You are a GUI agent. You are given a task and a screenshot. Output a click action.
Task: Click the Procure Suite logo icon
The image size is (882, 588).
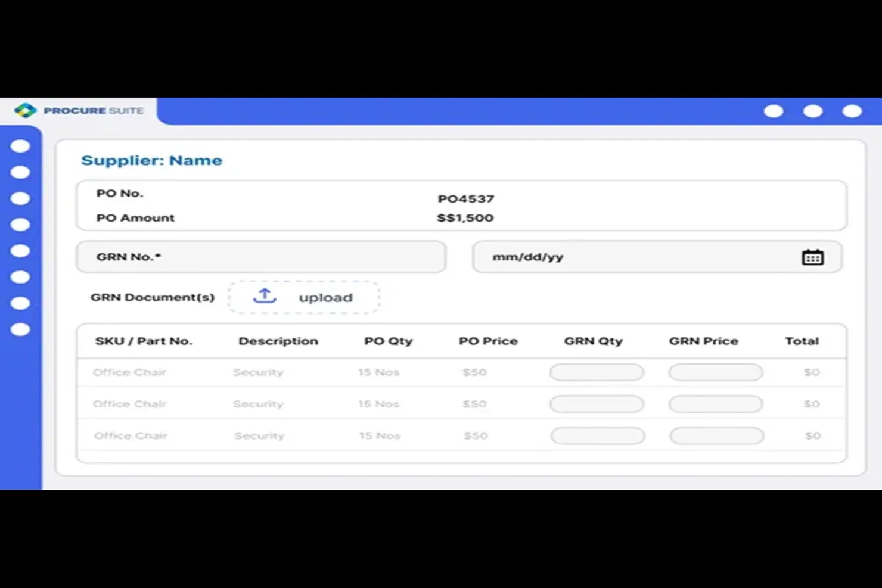coord(24,110)
